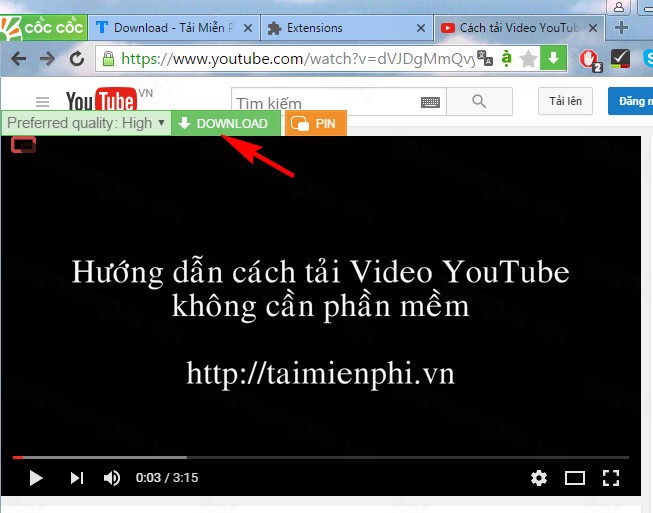Click the Tải lên upload button

pyautogui.click(x=565, y=101)
